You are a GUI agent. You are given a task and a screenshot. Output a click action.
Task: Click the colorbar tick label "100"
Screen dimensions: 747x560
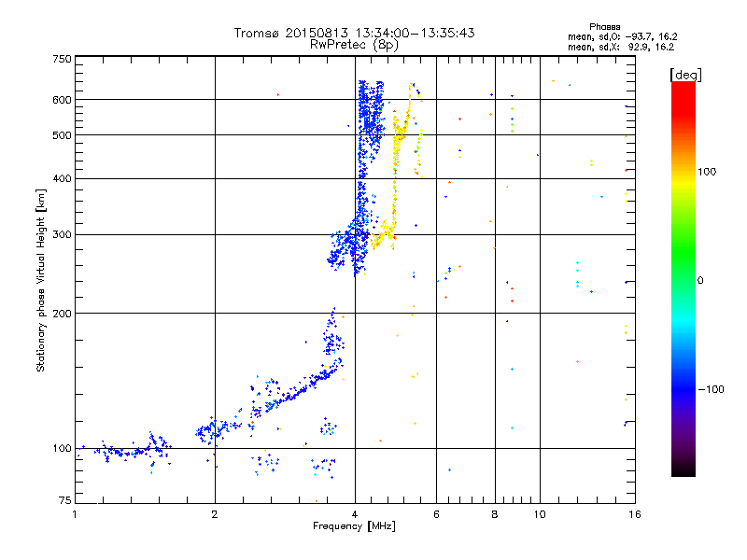click(x=707, y=172)
